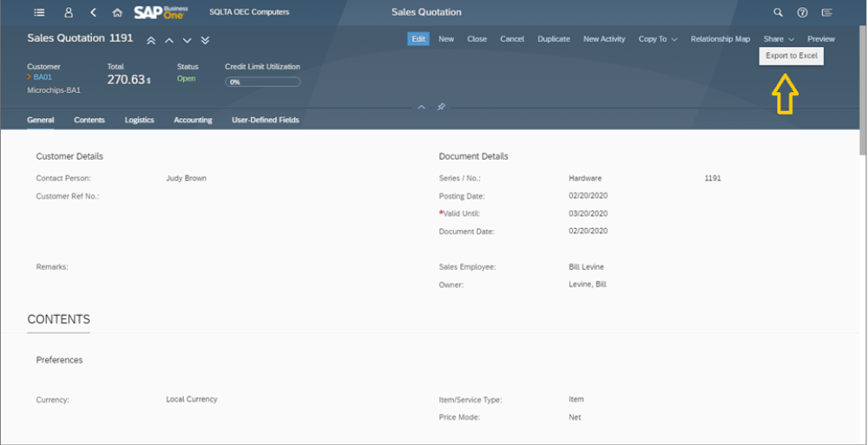Jump to last record with double down arrows
This screenshot has width=868, height=445.
205,41
